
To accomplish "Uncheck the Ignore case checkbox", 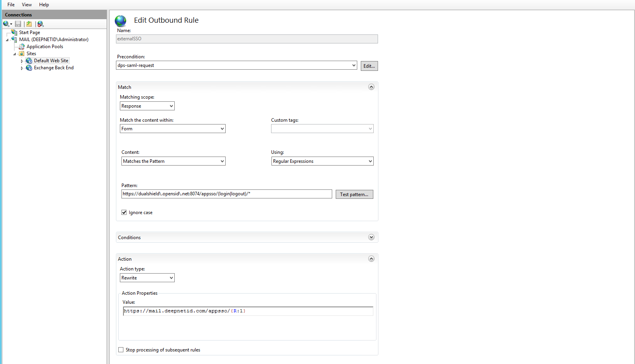I will coord(124,213).
